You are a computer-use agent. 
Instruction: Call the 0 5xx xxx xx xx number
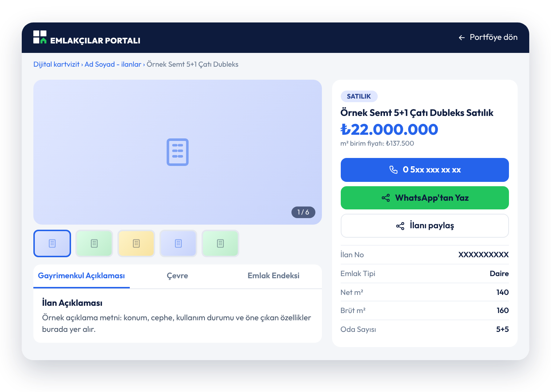[x=425, y=170]
